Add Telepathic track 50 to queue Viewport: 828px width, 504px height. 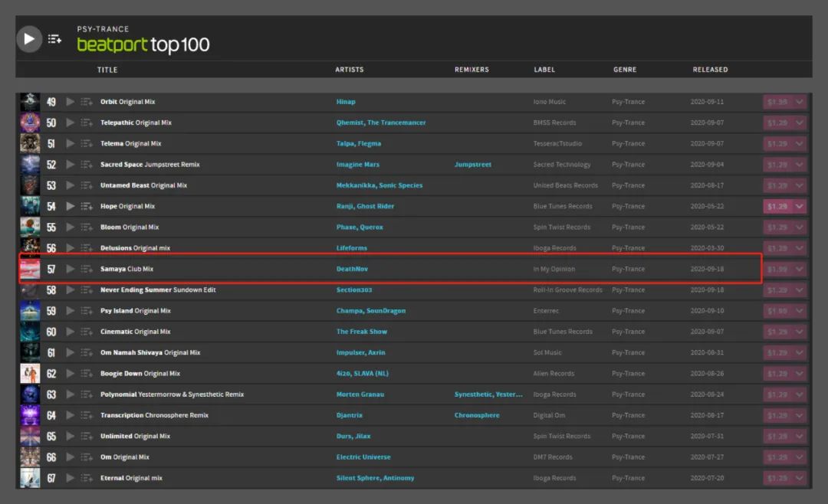(87, 123)
